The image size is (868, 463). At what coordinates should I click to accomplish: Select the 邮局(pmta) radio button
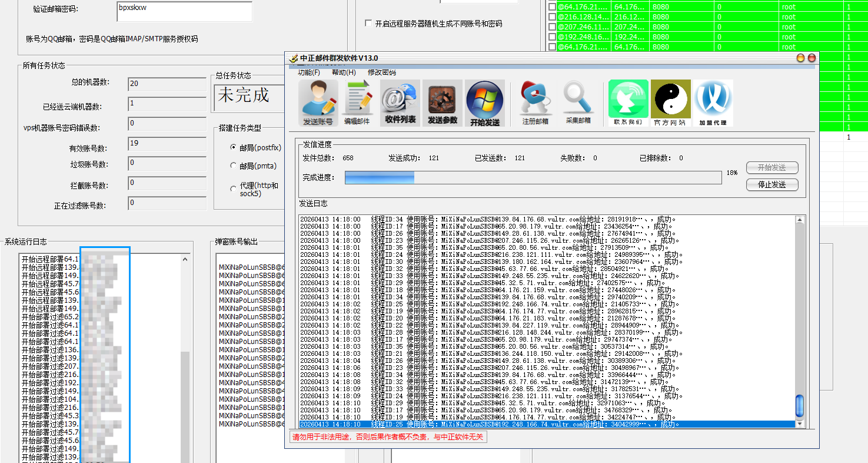[x=234, y=166]
